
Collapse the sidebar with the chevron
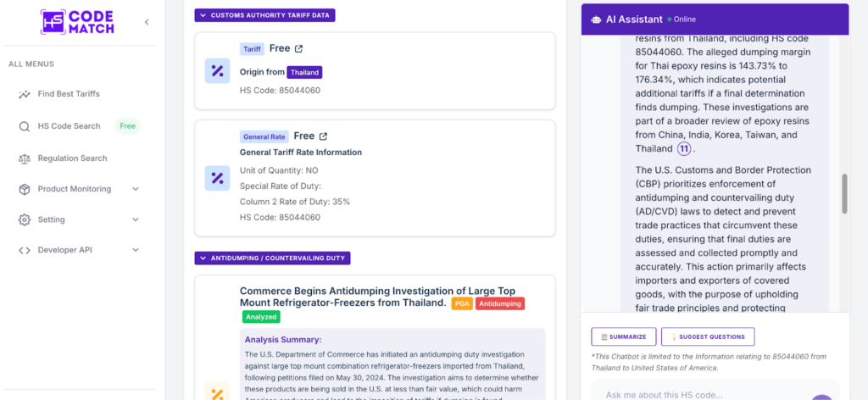pyautogui.click(x=147, y=22)
